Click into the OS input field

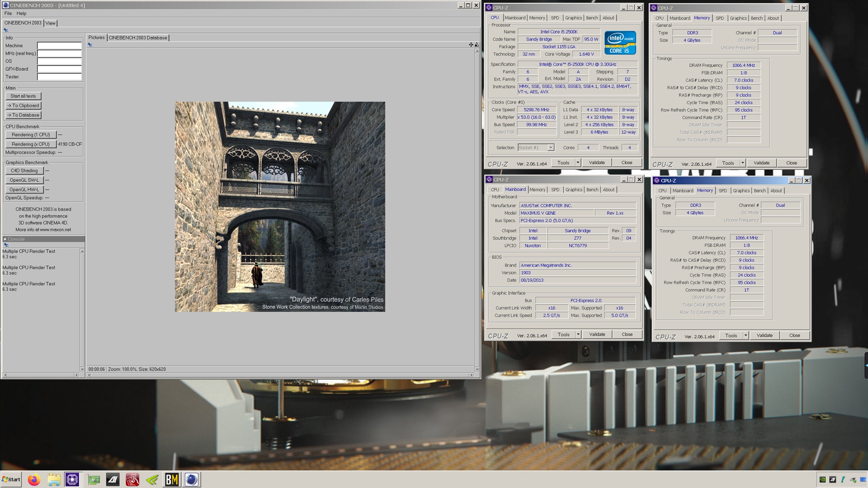tap(59, 61)
